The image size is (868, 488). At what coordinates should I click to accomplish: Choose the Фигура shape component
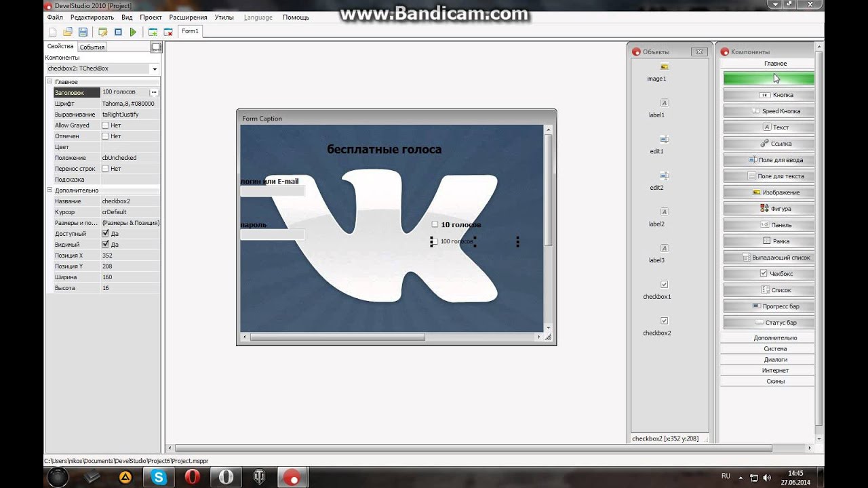point(769,209)
